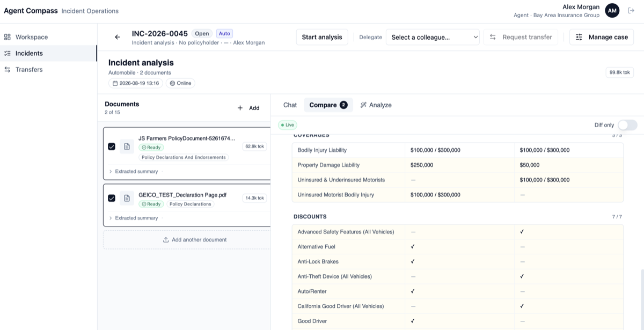Click Uninsured & Underinsured Motorists row label
Image resolution: width=644 pixels, height=330 pixels.
pos(341,180)
